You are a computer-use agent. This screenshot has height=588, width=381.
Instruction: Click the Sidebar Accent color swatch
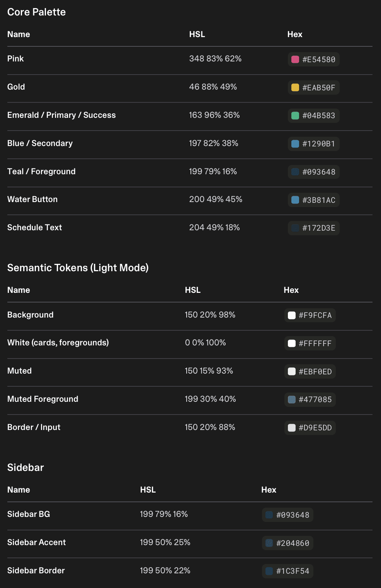click(269, 543)
